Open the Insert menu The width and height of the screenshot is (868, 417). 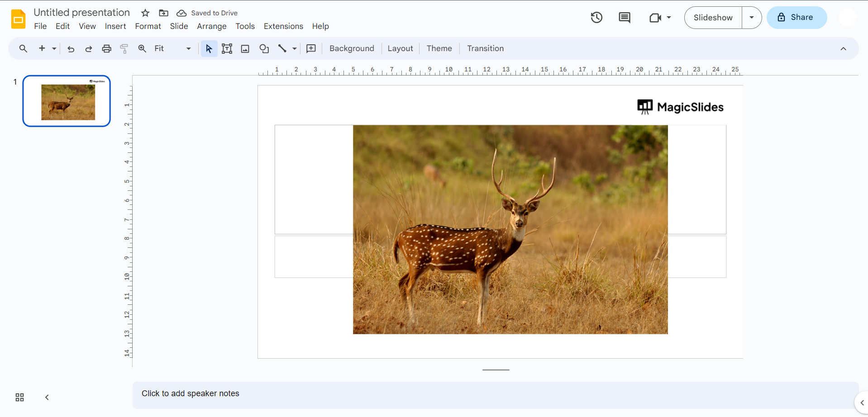(x=115, y=26)
